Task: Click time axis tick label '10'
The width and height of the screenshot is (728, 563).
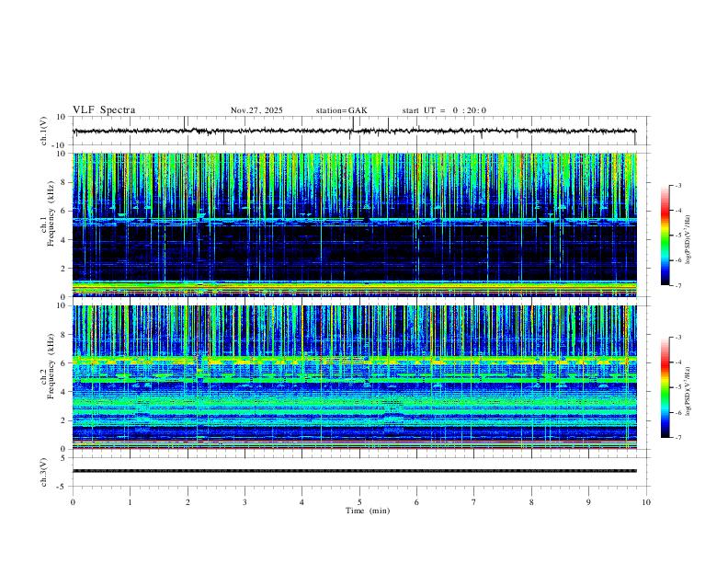Action: point(646,502)
